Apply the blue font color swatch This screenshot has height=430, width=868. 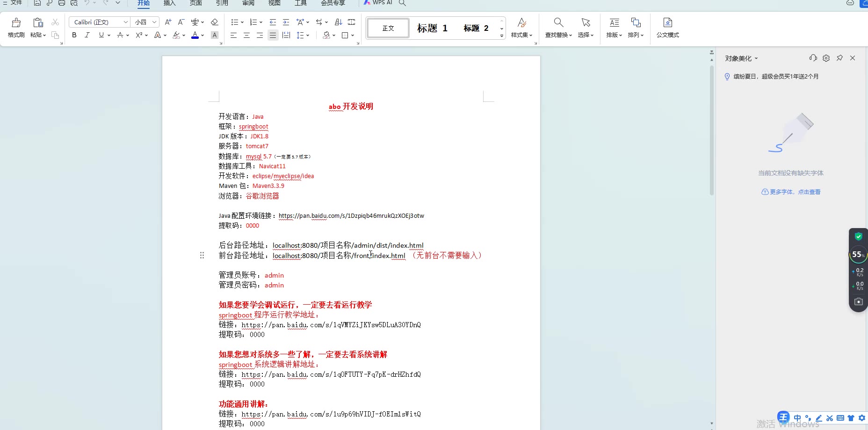point(195,36)
